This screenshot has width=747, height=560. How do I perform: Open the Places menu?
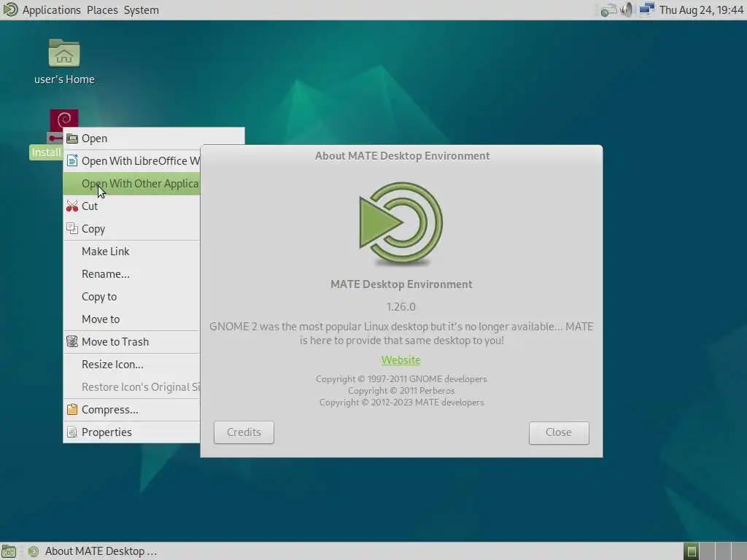coord(102,10)
